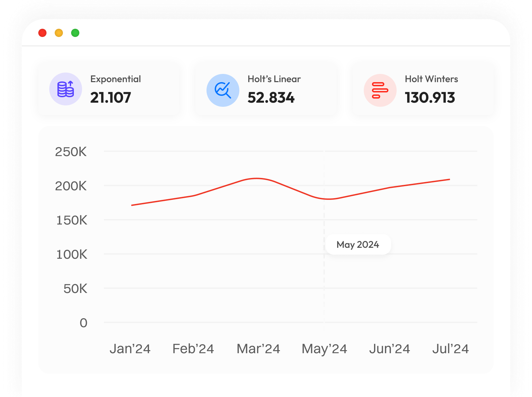Open the Holt Winters 130.913 value

pos(430,98)
